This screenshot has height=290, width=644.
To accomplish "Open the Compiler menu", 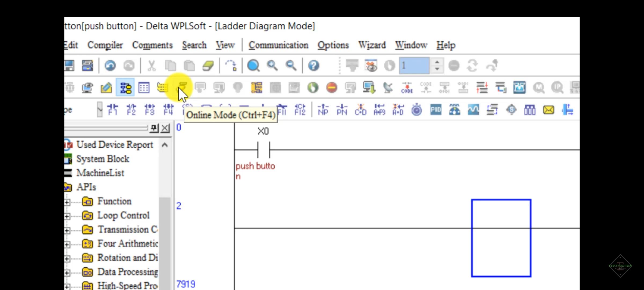I will (105, 45).
